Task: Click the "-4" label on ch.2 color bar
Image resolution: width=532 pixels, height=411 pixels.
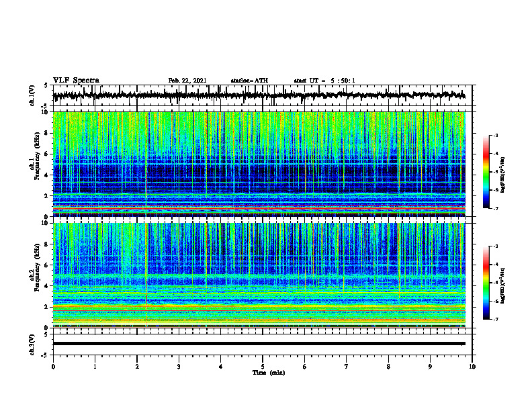Action: tap(496, 265)
